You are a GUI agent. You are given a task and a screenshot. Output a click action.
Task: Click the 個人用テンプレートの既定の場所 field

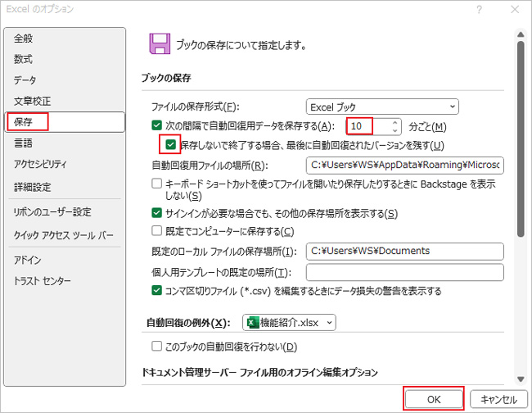click(x=405, y=272)
